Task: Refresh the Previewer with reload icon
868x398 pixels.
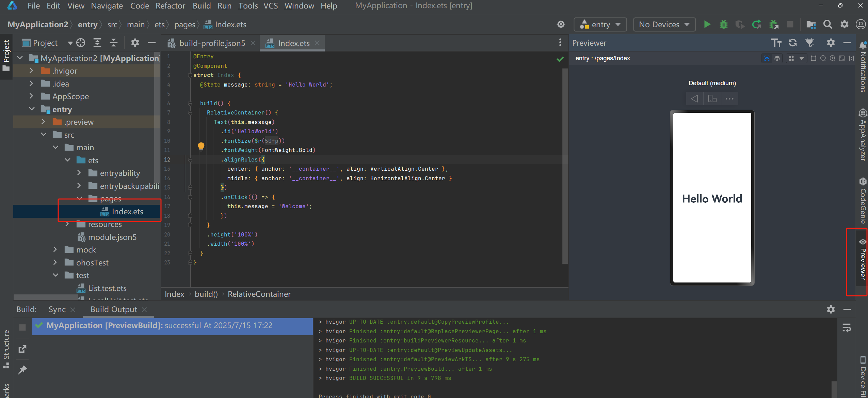Action: 793,43
